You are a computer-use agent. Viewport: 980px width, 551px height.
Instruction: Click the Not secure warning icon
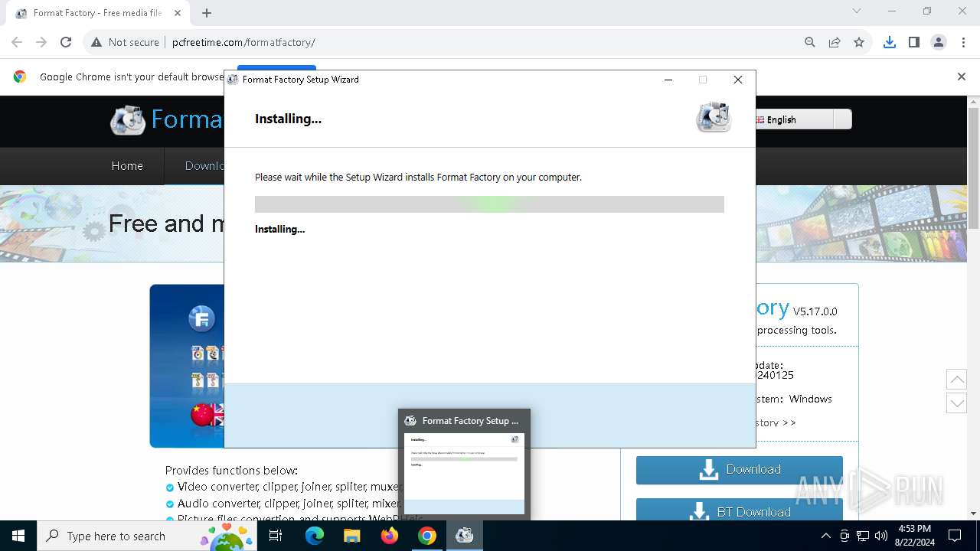pos(96,42)
